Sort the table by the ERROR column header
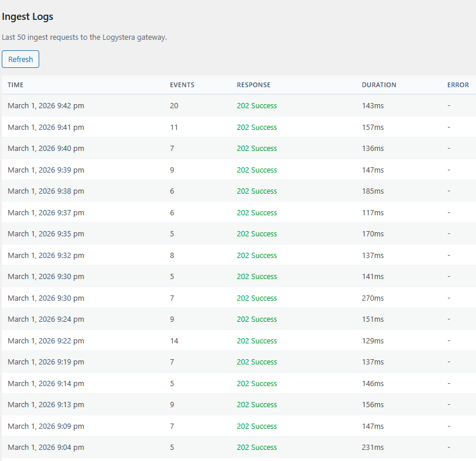 458,85
